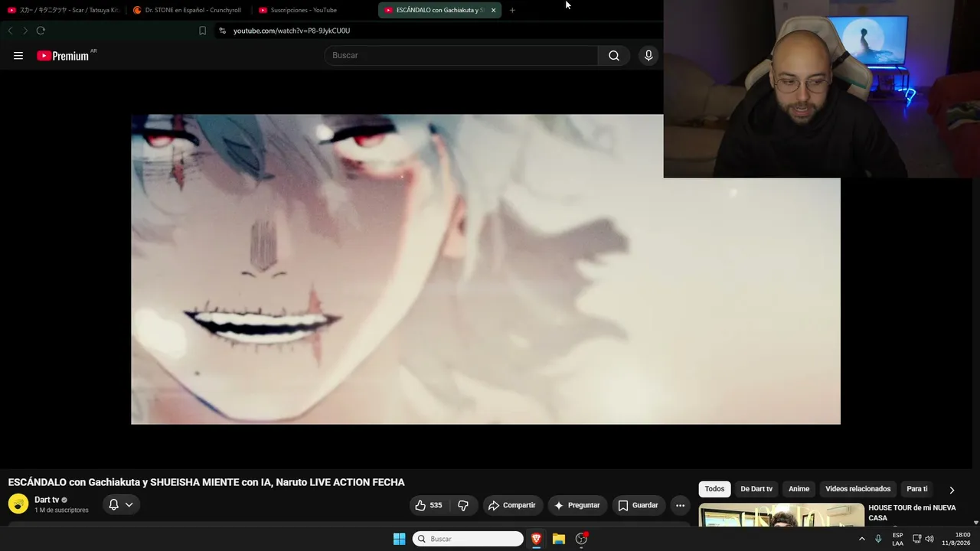Screen dimensions: 980x551
Task: Open notification bell subscription options dropdown
Action: tap(121, 505)
